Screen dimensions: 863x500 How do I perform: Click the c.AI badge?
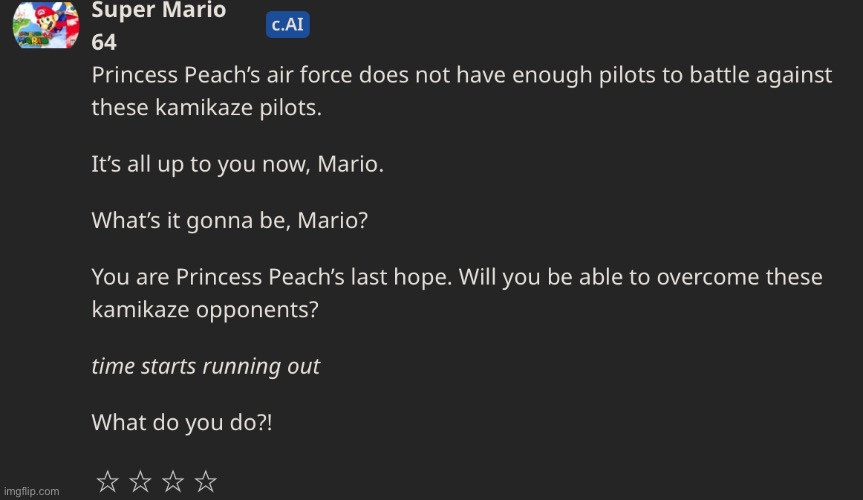[x=287, y=25]
